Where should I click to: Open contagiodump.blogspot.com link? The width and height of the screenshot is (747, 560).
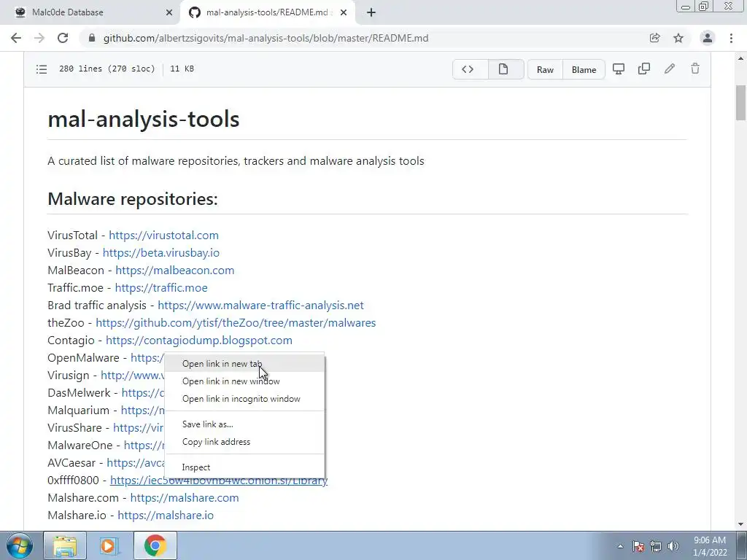[x=199, y=341]
